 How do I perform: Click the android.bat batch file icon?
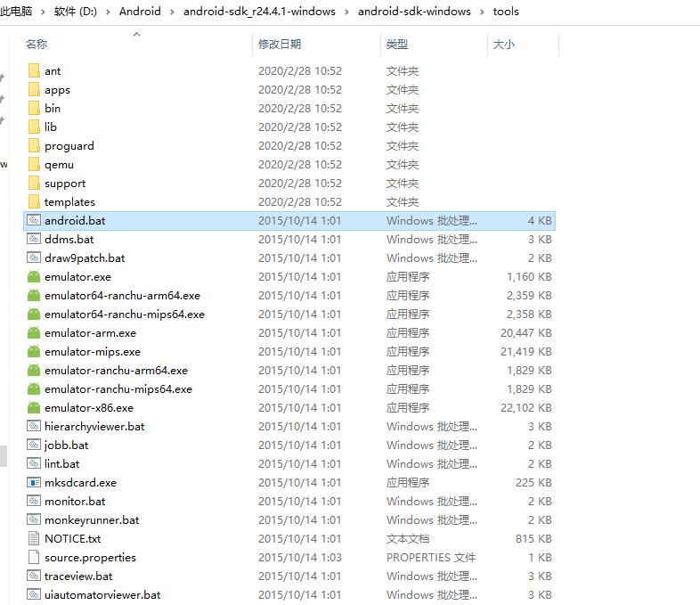click(34, 220)
